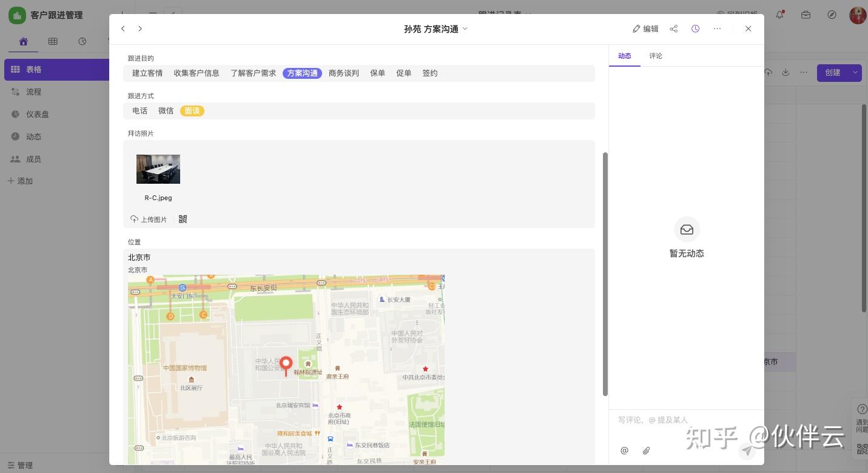The image size is (868, 473).
Task: Click the R-C.jpeg file name
Action: (158, 198)
